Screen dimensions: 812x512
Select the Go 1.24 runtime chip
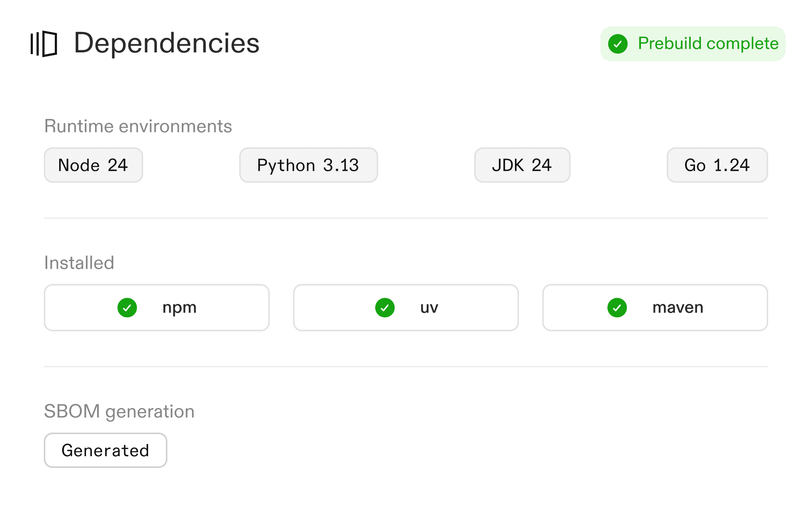click(x=717, y=165)
